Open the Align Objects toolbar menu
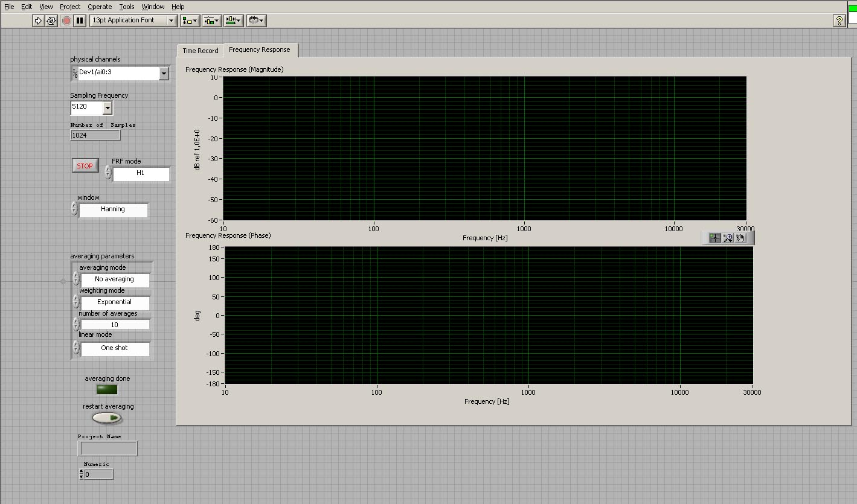This screenshot has width=857, height=504. tap(190, 21)
